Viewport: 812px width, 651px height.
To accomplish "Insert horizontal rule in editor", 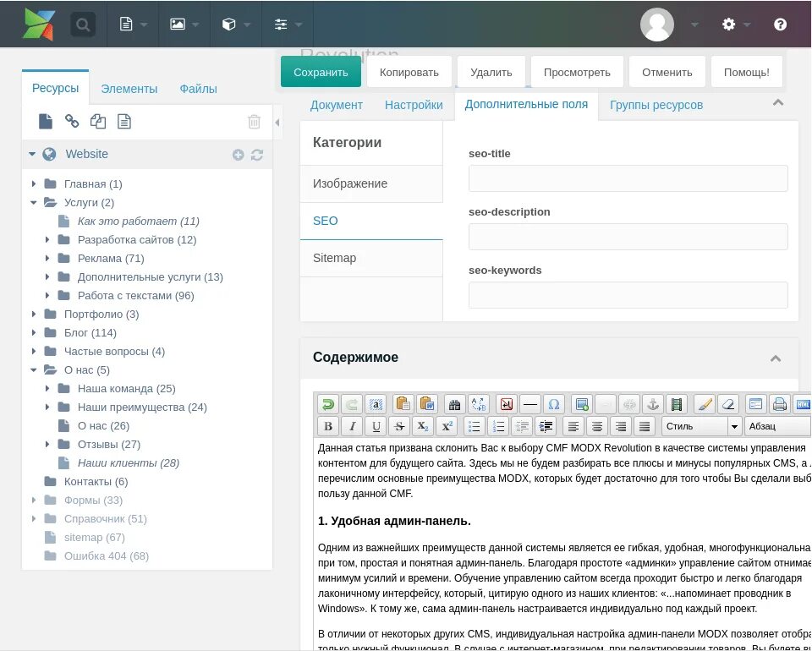I will coord(529,403).
